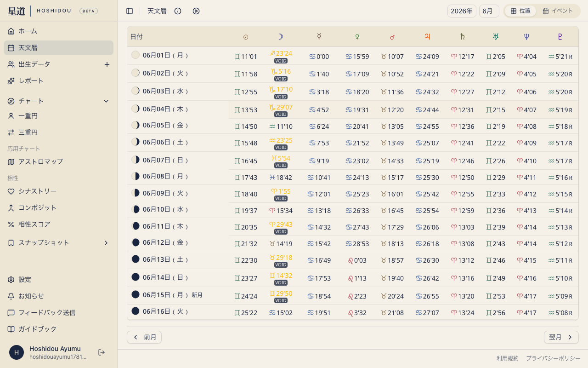
Task: Open シナストリー page
Action: click(x=58, y=191)
